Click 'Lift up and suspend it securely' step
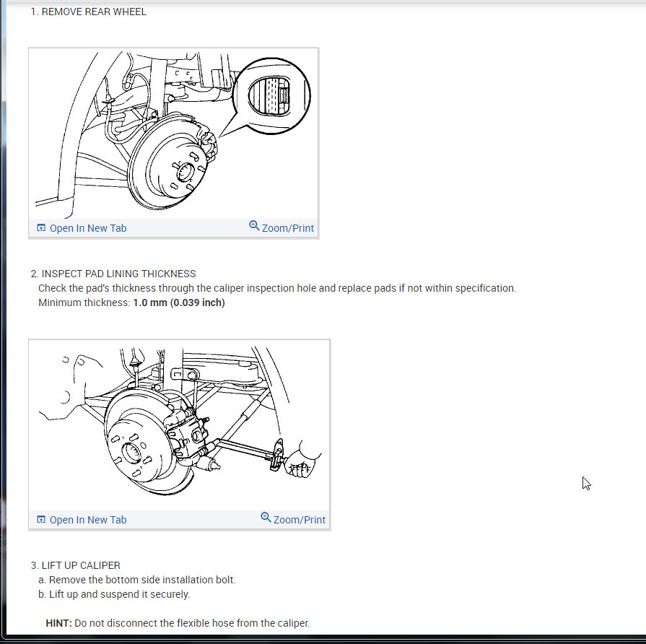The width and height of the screenshot is (646, 644). point(114,594)
